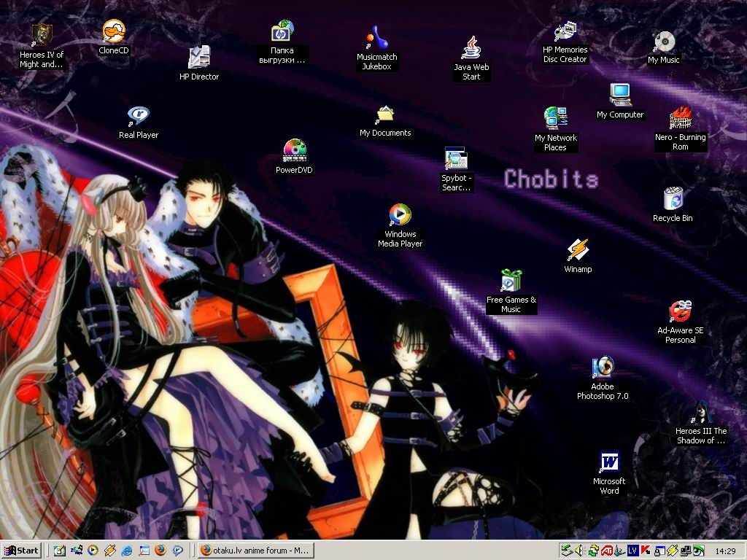Launch Nero - Burning Rom

pyautogui.click(x=681, y=128)
